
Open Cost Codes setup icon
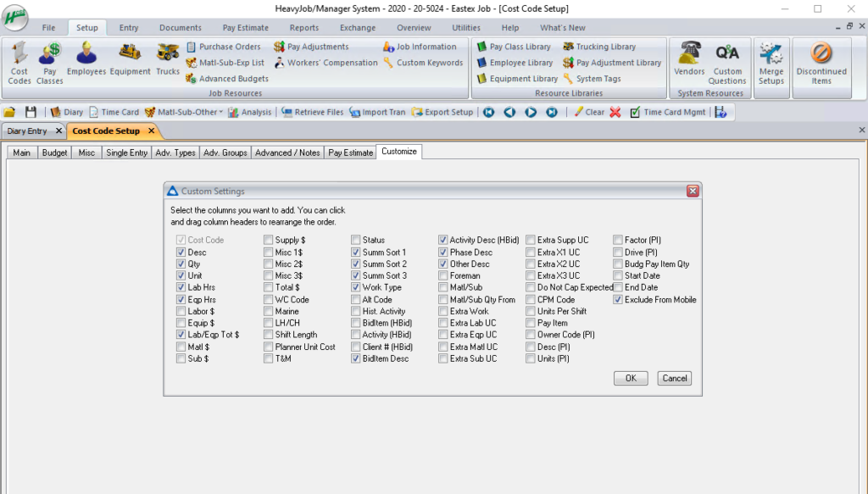pyautogui.click(x=19, y=63)
